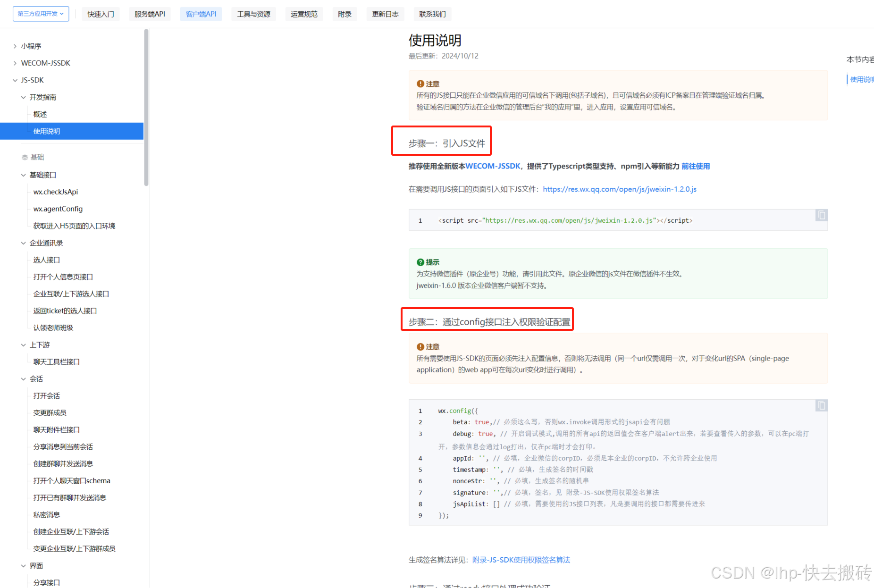Image resolution: width=874 pixels, height=588 pixels.
Task: Open 企业互联/上下游选人接口 page
Action: click(x=71, y=294)
